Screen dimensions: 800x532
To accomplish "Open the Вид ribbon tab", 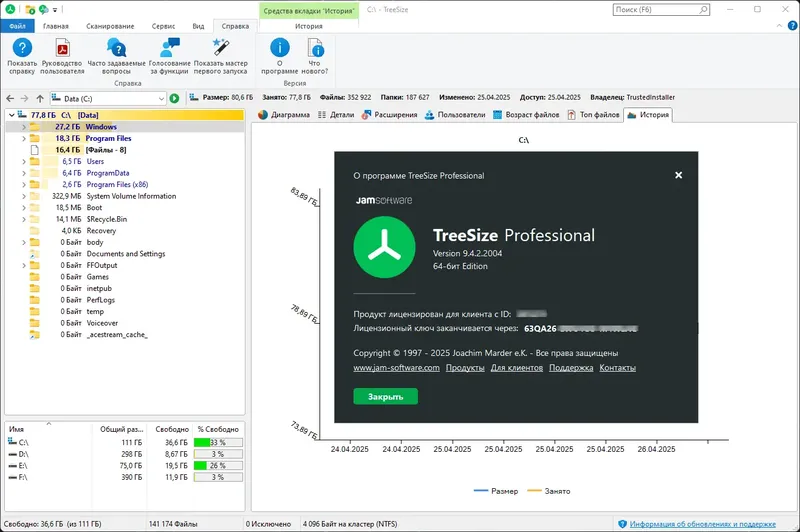I will [198, 26].
